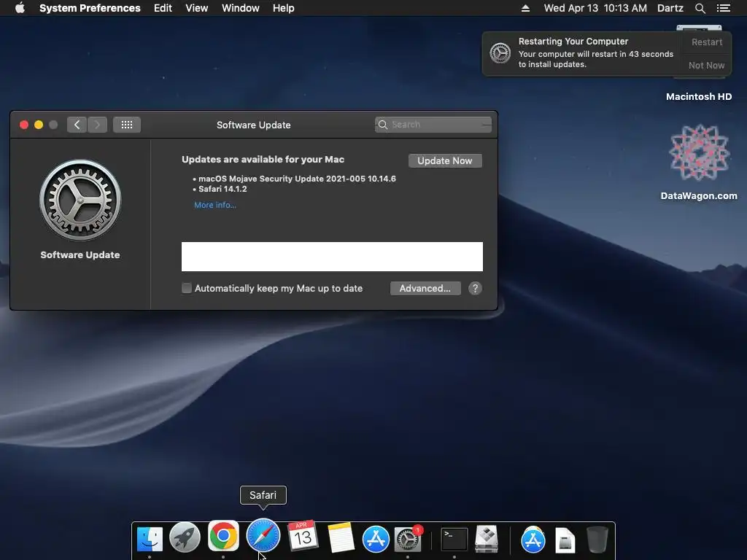Screen dimensions: 747x560
Task: Open Calendar showing APR 13
Action: coord(302,537)
